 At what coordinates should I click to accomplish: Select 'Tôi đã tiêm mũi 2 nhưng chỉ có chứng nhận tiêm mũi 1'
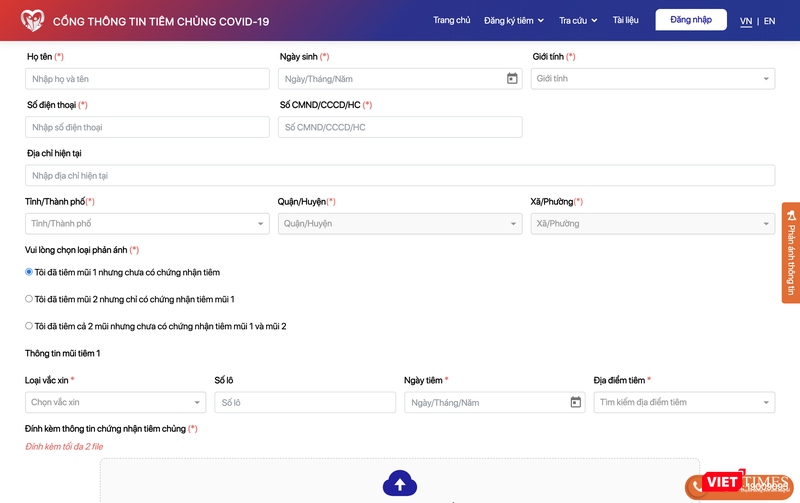(29, 299)
